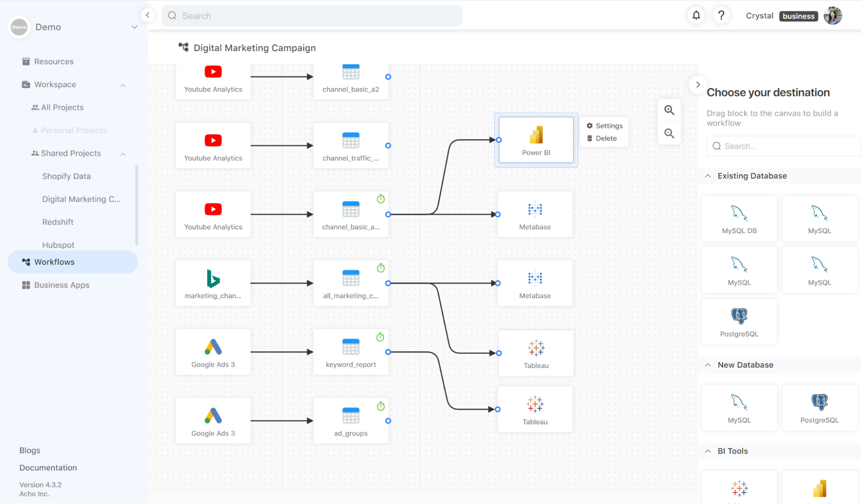This screenshot has width=861, height=504.
Task: Select PostgreSQL under Existing Database
Action: click(739, 322)
